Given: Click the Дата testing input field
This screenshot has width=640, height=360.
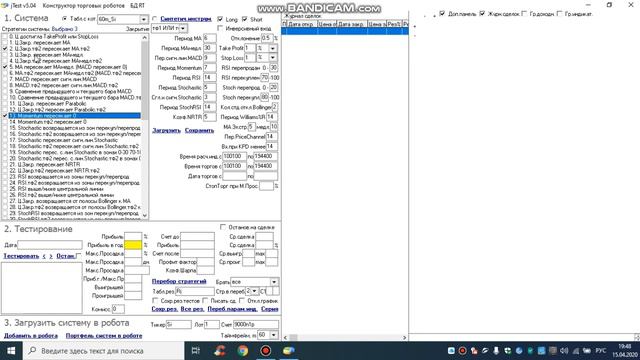Looking at the screenshot, I should (50, 245).
